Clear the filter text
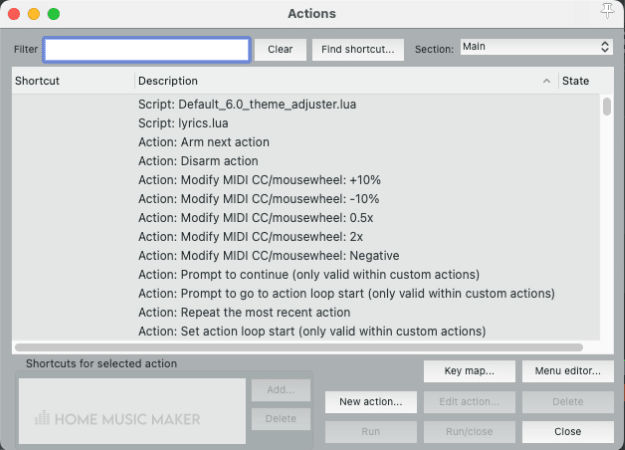This screenshot has width=625, height=450. 280,49
